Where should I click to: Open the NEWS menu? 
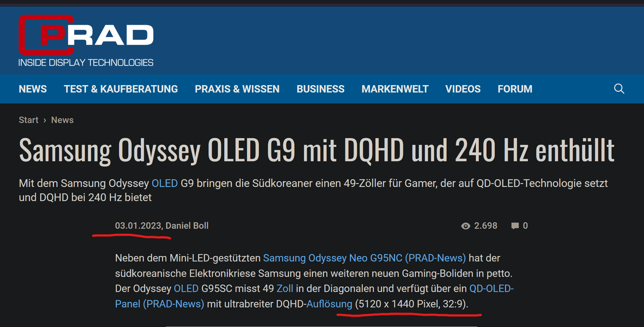[x=33, y=89]
